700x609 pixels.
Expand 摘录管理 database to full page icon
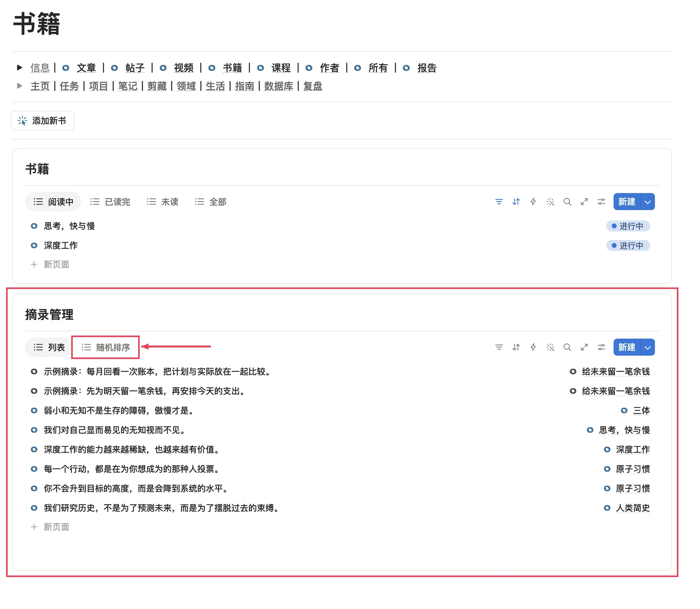(x=584, y=347)
